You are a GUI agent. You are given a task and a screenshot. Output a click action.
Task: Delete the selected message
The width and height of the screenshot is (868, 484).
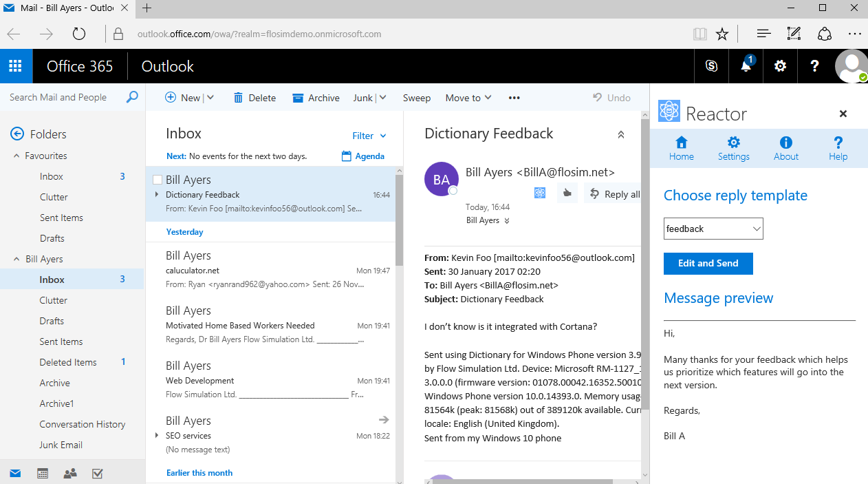point(254,98)
